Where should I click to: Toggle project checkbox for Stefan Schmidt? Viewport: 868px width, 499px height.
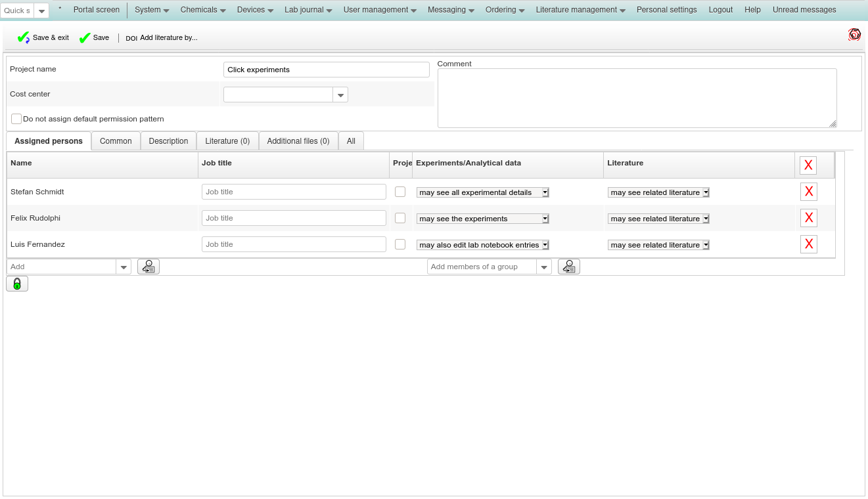tap(400, 192)
